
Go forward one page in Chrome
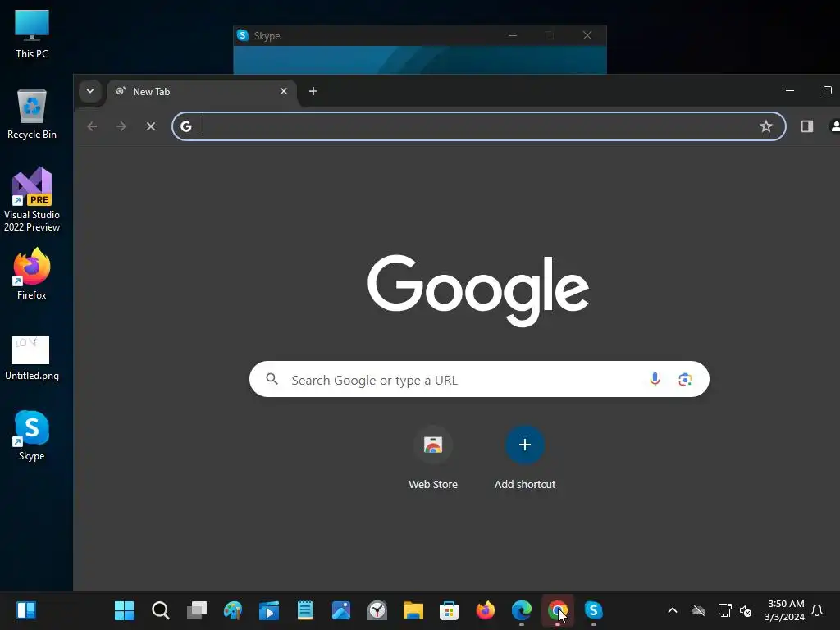[121, 126]
